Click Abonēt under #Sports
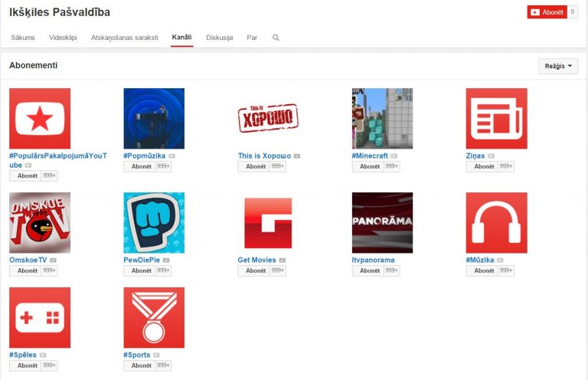This screenshot has width=588, height=380. pos(140,365)
